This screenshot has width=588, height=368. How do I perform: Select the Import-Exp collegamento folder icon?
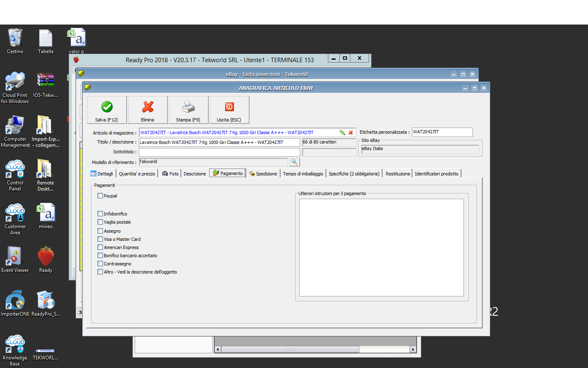click(x=46, y=131)
